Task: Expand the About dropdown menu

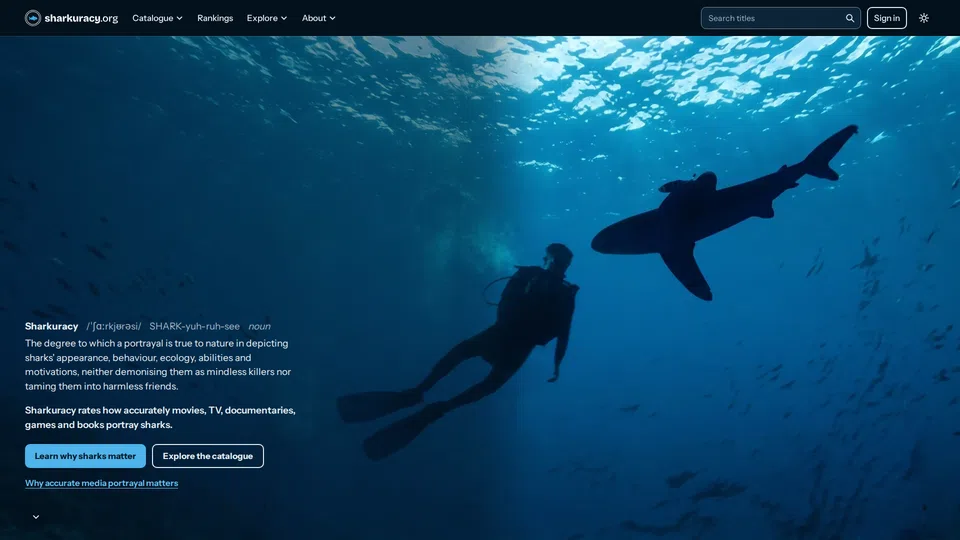Action: 318,18
